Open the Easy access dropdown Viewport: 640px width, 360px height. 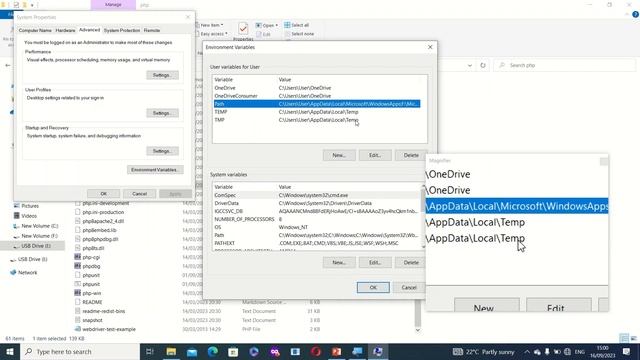(211, 34)
